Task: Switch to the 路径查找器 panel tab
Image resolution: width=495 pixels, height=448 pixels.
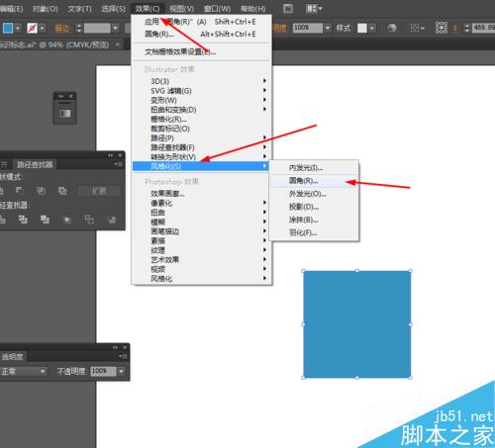Action: coord(35,164)
